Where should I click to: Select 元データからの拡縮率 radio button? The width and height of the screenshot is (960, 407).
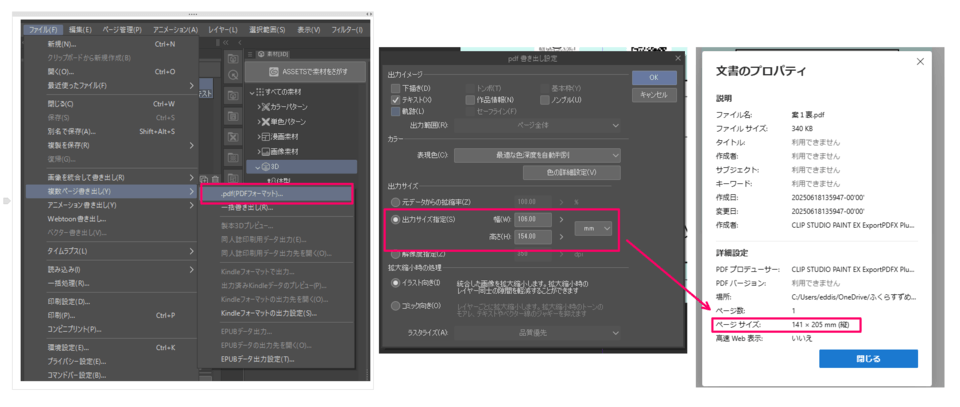point(396,200)
